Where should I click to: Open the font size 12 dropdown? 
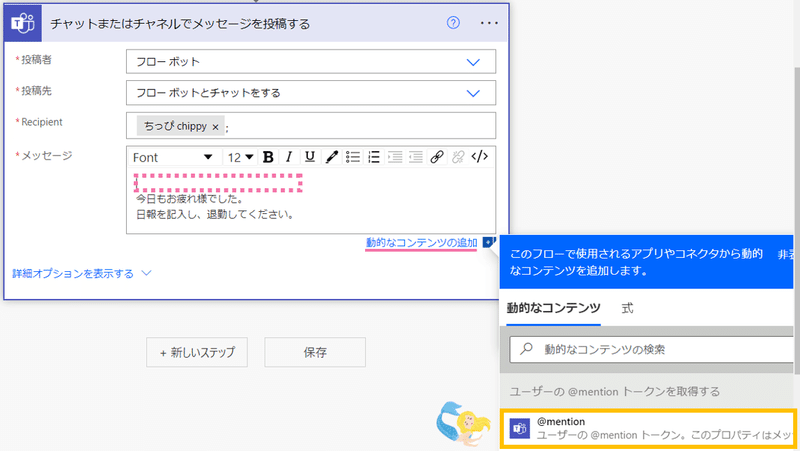point(240,157)
